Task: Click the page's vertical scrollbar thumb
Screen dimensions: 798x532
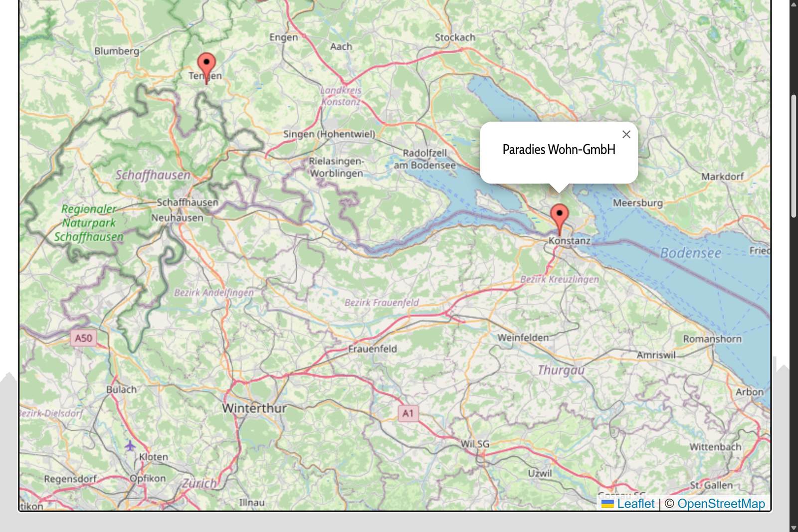Action: pos(794,156)
